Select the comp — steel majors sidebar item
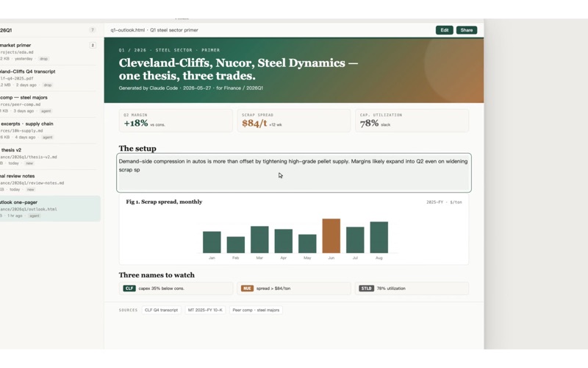The image size is (588, 368). coord(49,104)
